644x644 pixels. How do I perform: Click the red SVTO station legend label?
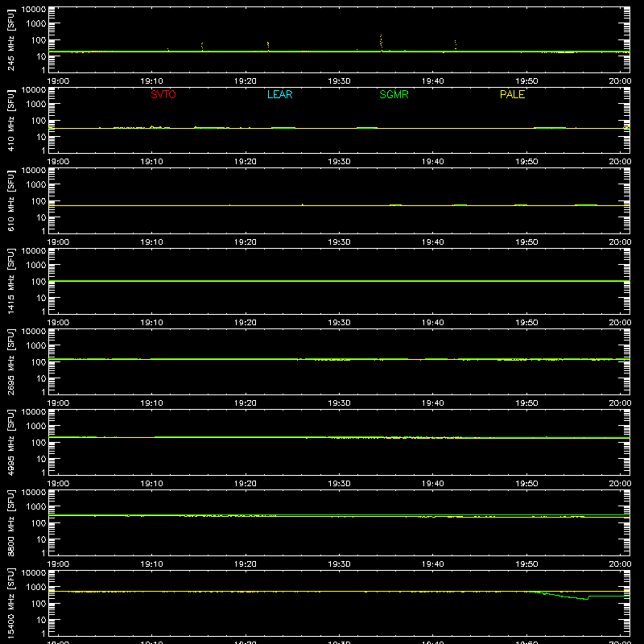(x=163, y=94)
